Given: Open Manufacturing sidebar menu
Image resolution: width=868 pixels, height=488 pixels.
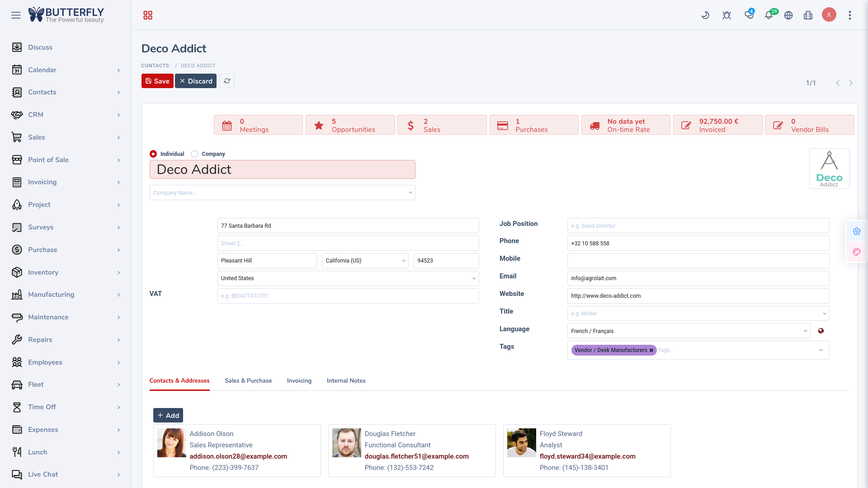Looking at the screenshot, I should pos(66,295).
